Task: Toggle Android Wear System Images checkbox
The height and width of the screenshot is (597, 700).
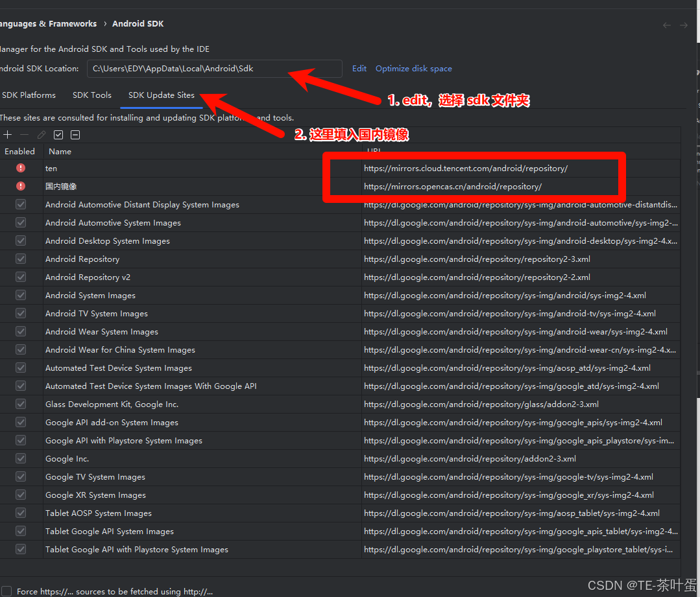Action: 21,331
